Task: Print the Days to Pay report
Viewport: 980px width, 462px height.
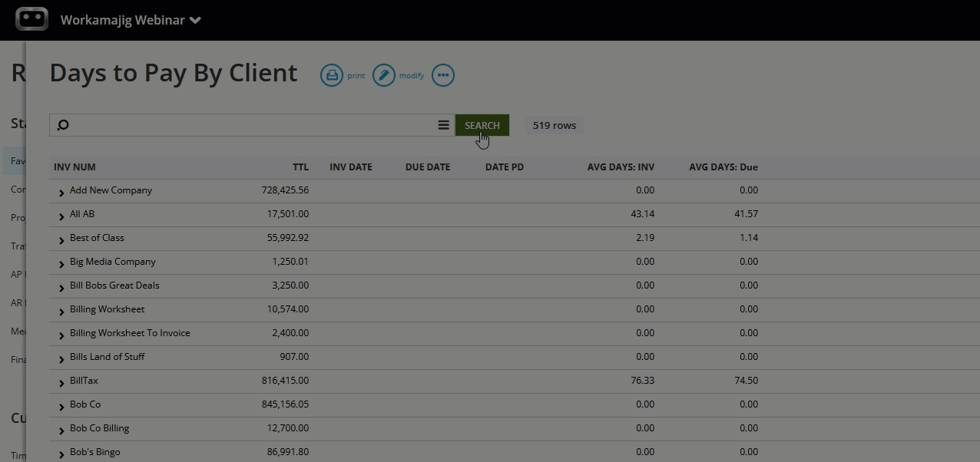Action: [x=332, y=75]
